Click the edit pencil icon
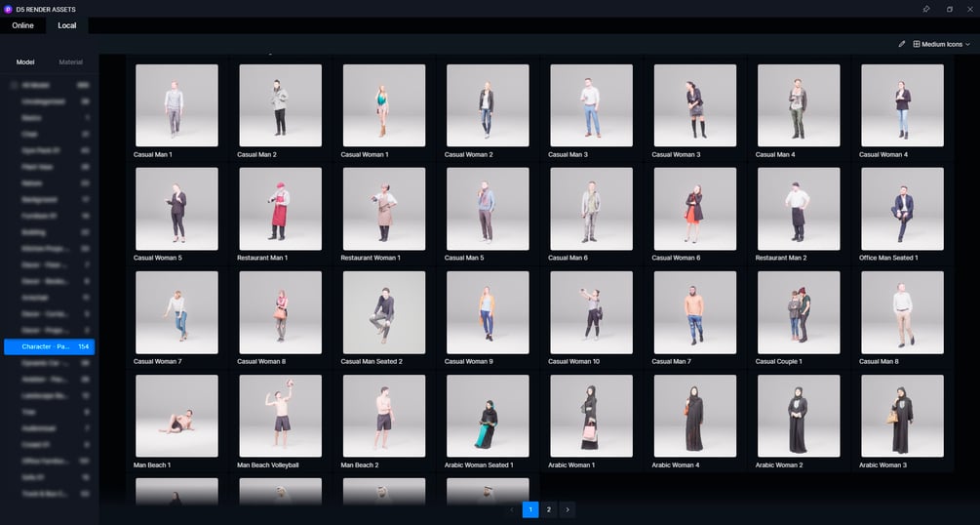Screen dimensions: 980x525 tap(901, 45)
